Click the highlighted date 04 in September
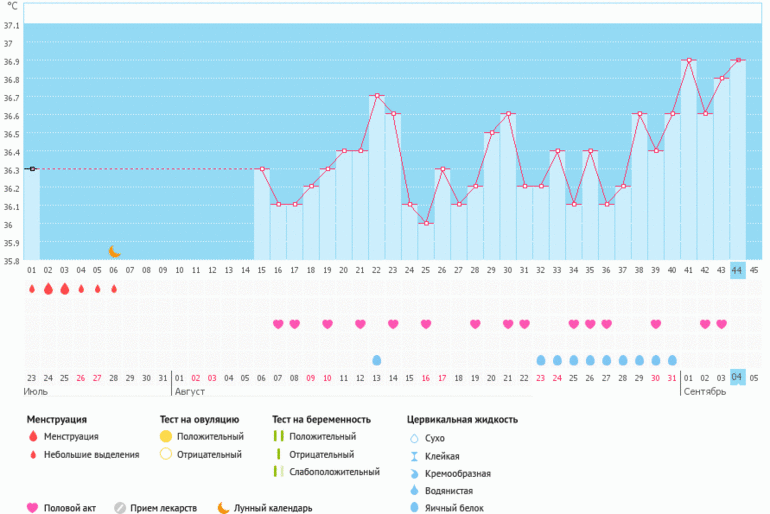 point(737,377)
